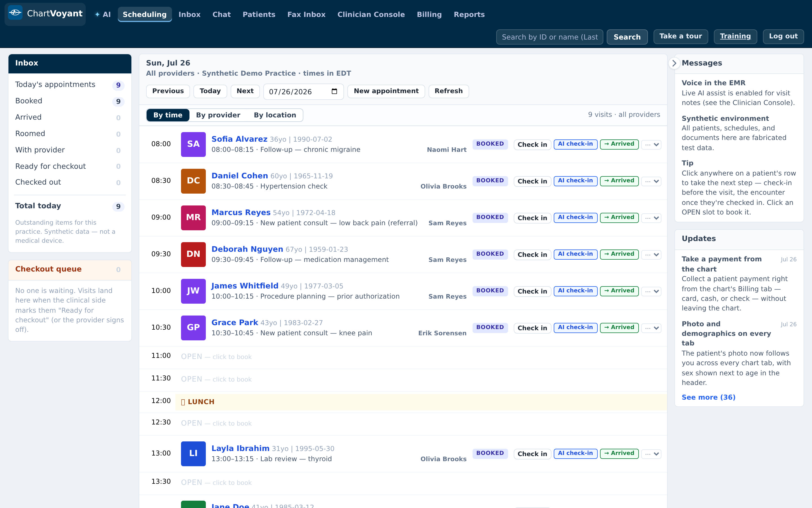Go to the Next day
Viewport: 812px width, 508px height.
point(245,91)
